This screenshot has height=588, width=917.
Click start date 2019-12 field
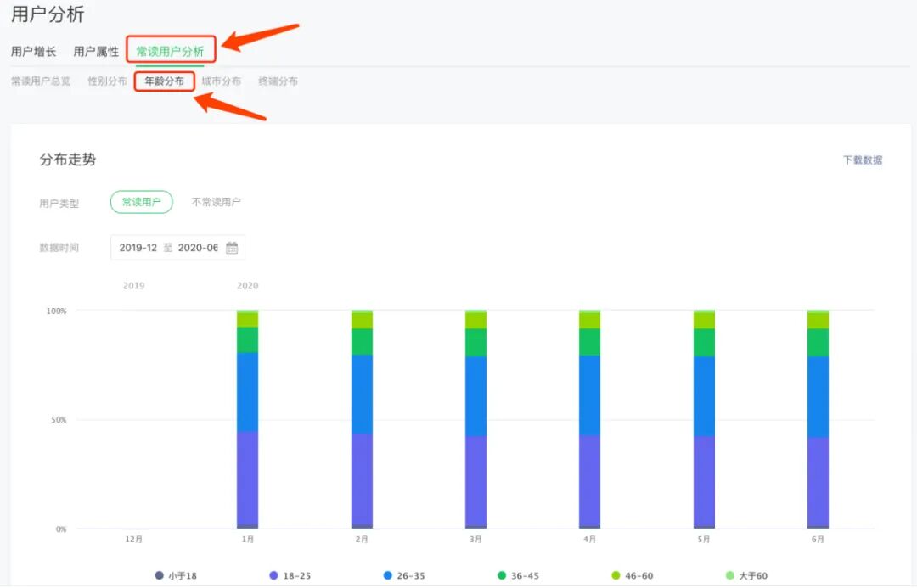[138, 248]
